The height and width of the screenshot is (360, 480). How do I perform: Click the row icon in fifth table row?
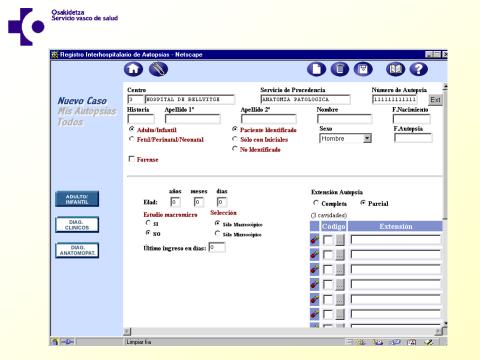click(x=314, y=299)
